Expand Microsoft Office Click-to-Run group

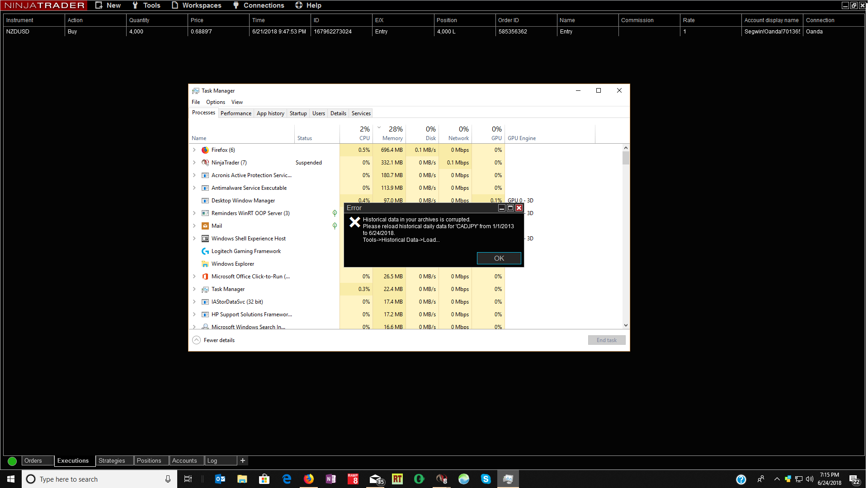(x=194, y=277)
